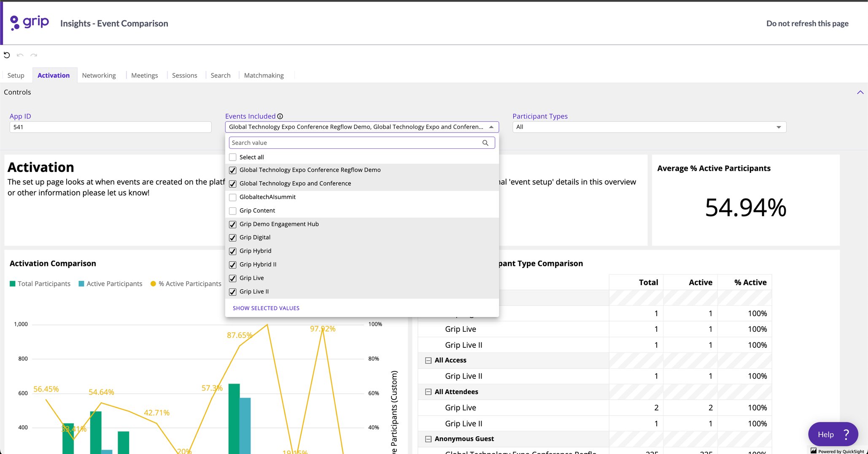The image size is (868, 454).
Task: Click the 54.94% average value
Action: click(x=746, y=207)
